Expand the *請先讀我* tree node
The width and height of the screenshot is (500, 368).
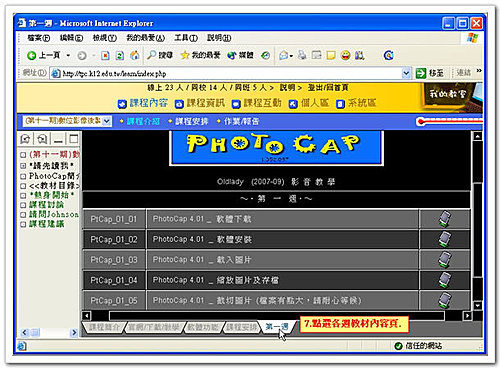[x=23, y=165]
